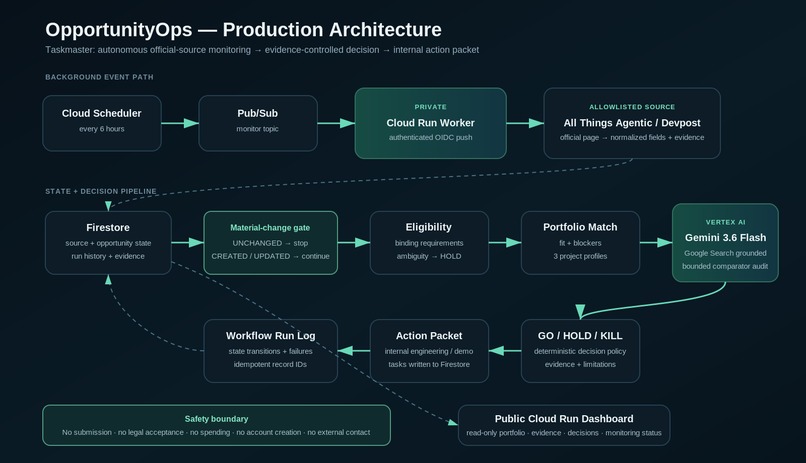Select the Firestore node heading
The height and width of the screenshot is (463, 806).
[108, 227]
